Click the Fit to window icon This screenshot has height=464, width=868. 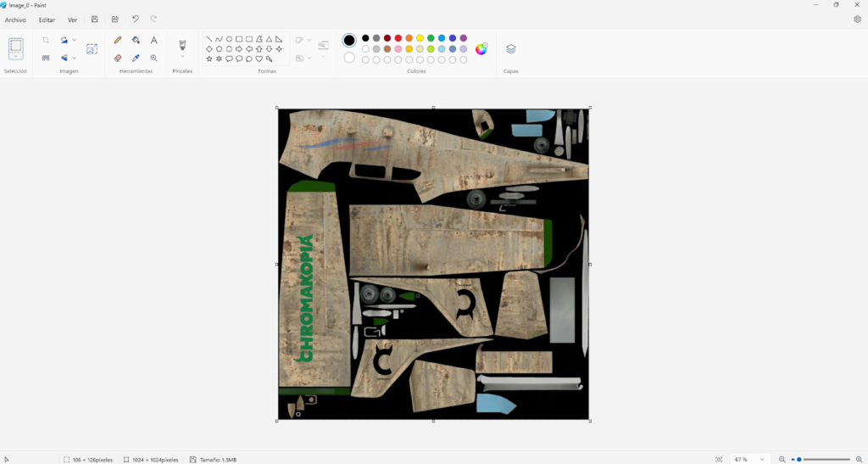coord(719,460)
